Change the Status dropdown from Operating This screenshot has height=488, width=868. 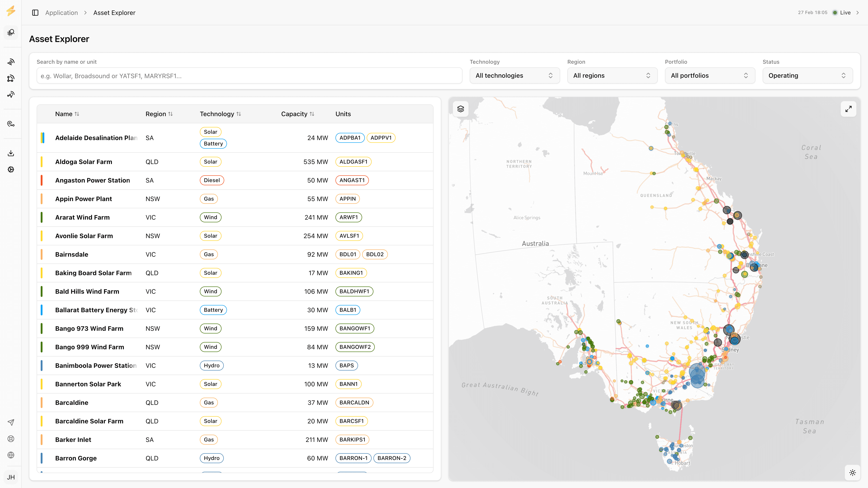pyautogui.click(x=808, y=75)
